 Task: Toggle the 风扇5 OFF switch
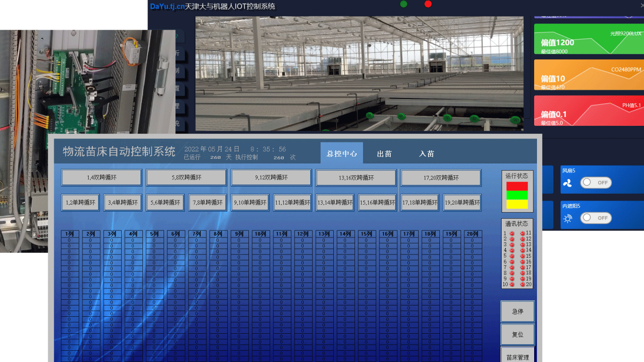click(x=596, y=182)
